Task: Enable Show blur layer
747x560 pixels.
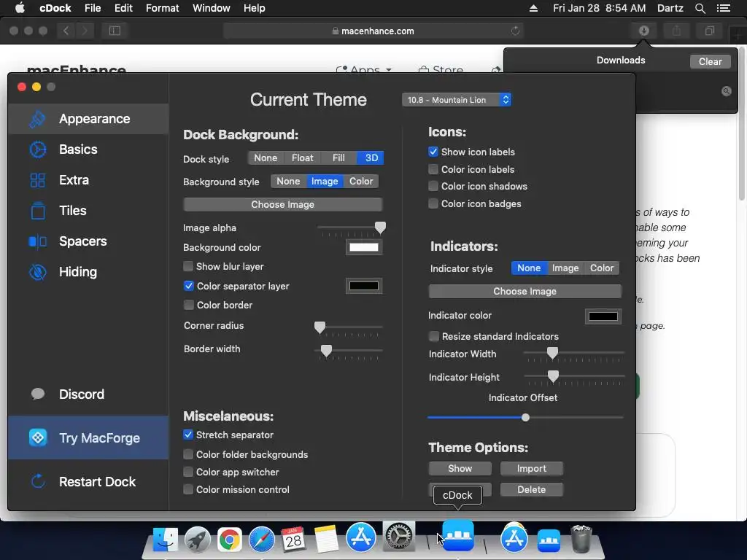Action: point(188,266)
